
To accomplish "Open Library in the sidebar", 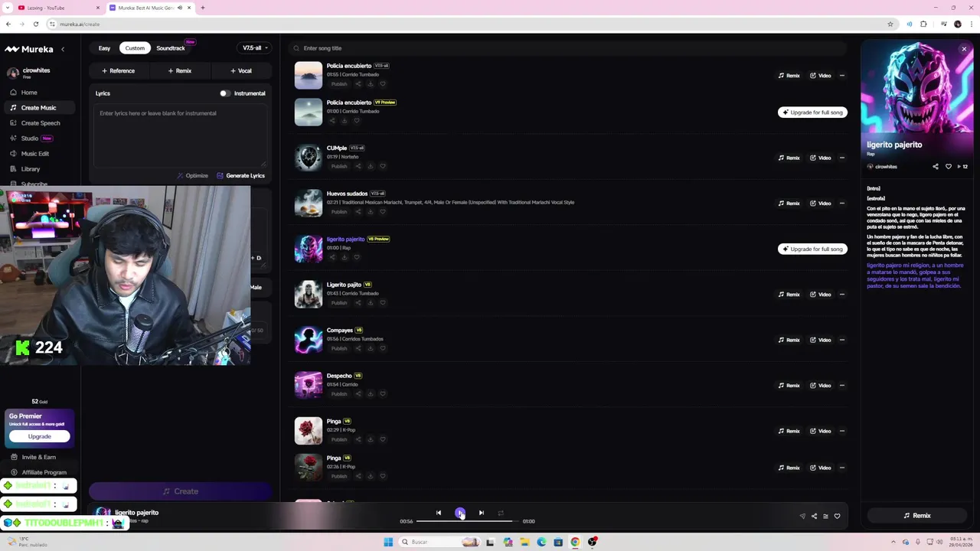I will click(x=31, y=169).
